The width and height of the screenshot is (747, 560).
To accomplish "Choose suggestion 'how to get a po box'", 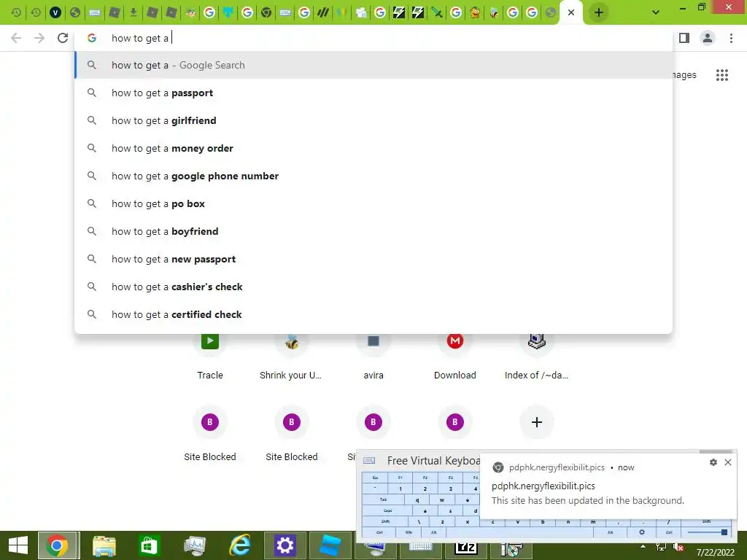I will point(373,204).
